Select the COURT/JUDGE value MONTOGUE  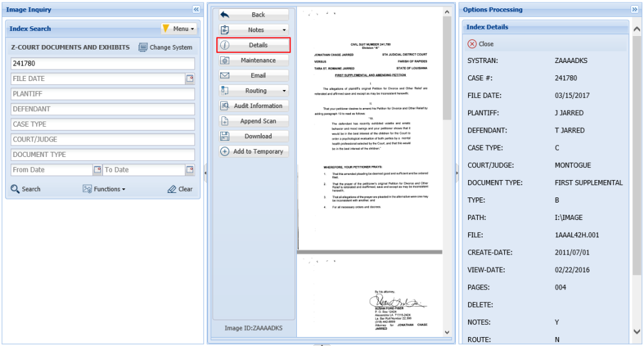point(573,165)
